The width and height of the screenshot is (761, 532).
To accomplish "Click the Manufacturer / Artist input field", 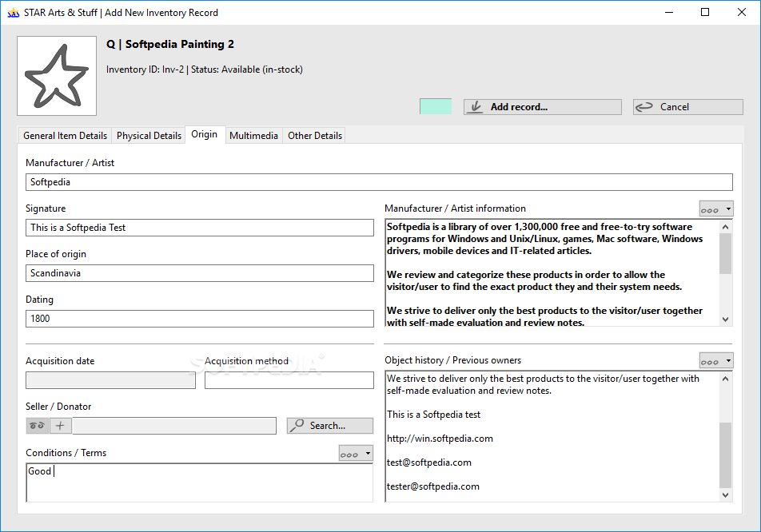I will coord(379,182).
